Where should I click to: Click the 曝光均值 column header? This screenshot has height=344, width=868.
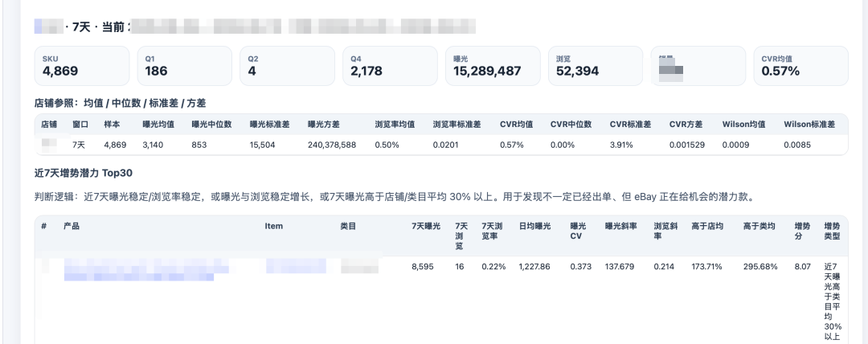(158, 125)
